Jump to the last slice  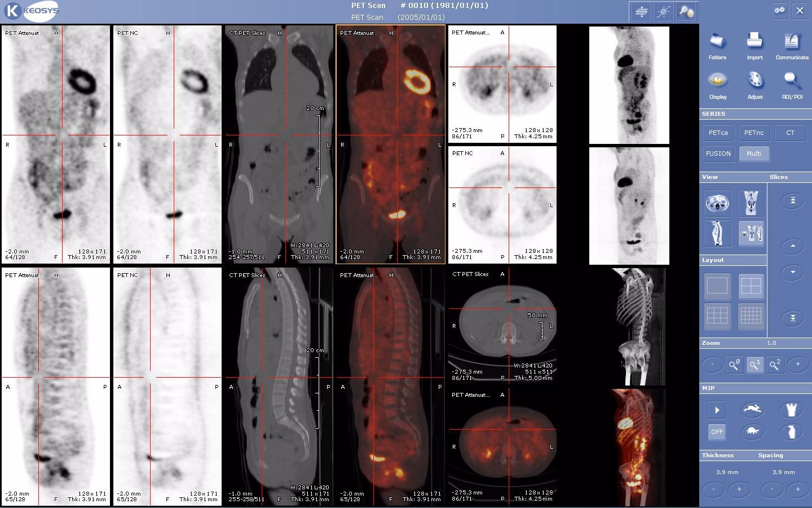pos(792,318)
